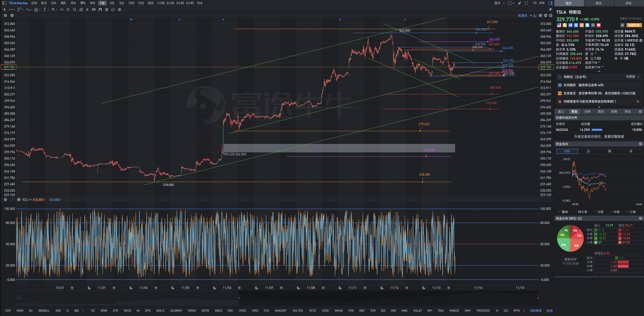
Task: Open VS comparison
Action: click(535, 3)
